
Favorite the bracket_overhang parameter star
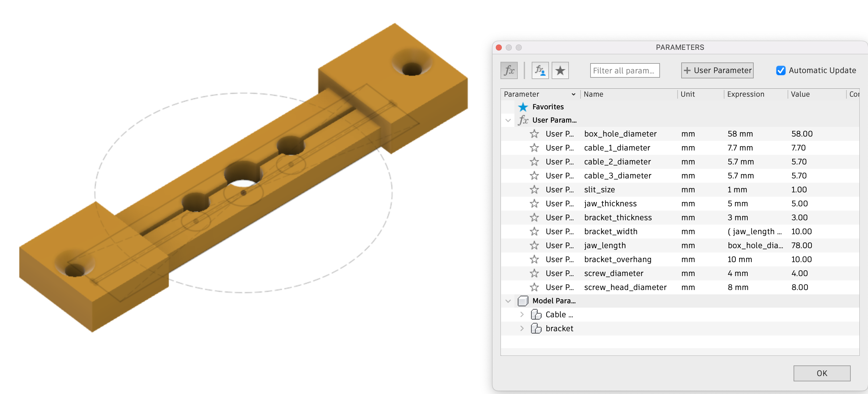coord(534,260)
